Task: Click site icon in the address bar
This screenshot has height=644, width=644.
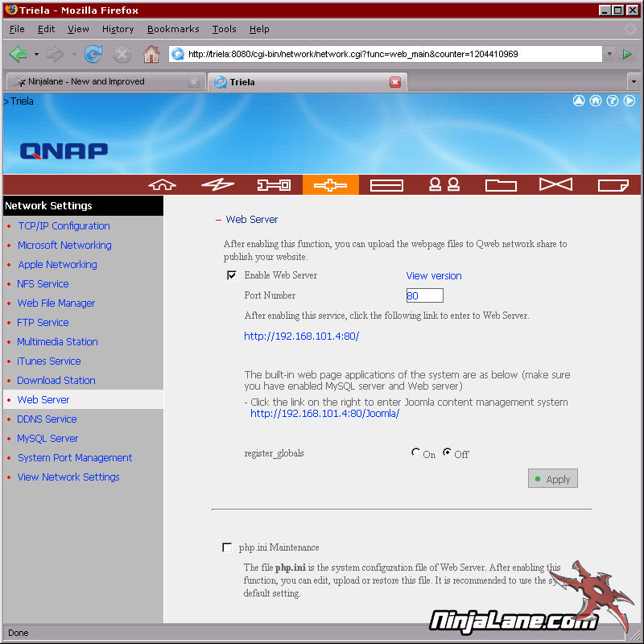Action: coord(178,54)
